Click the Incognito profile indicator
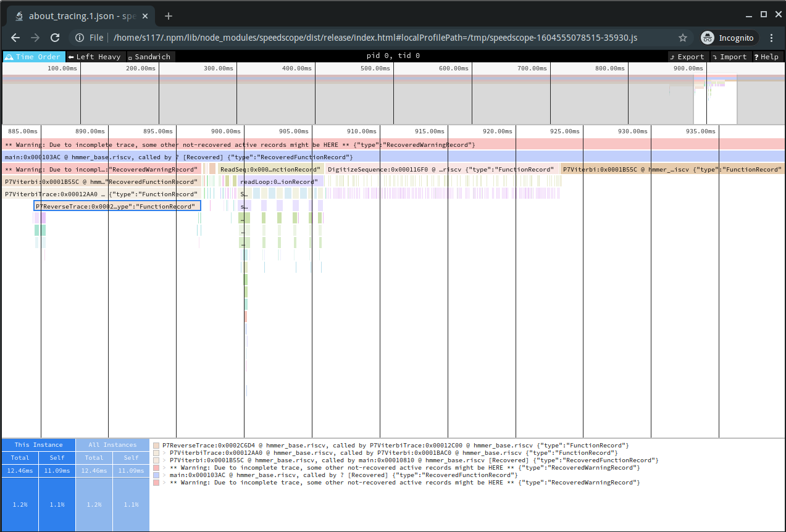 click(x=728, y=38)
